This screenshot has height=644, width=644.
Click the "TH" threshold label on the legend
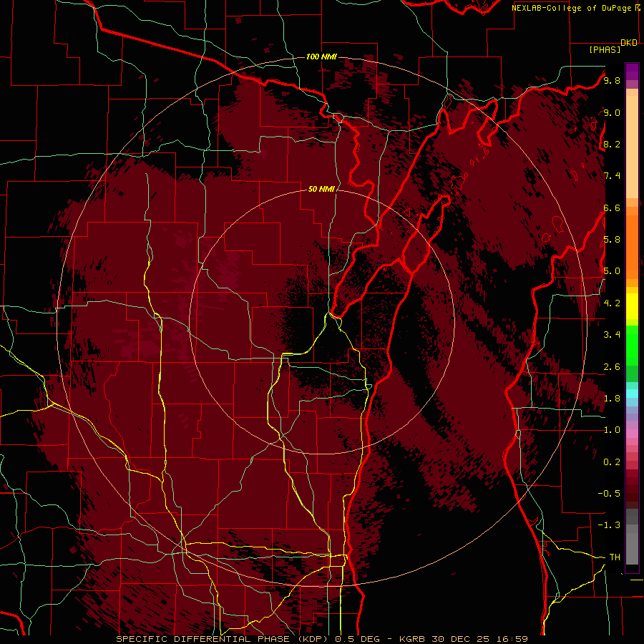pyautogui.click(x=615, y=557)
